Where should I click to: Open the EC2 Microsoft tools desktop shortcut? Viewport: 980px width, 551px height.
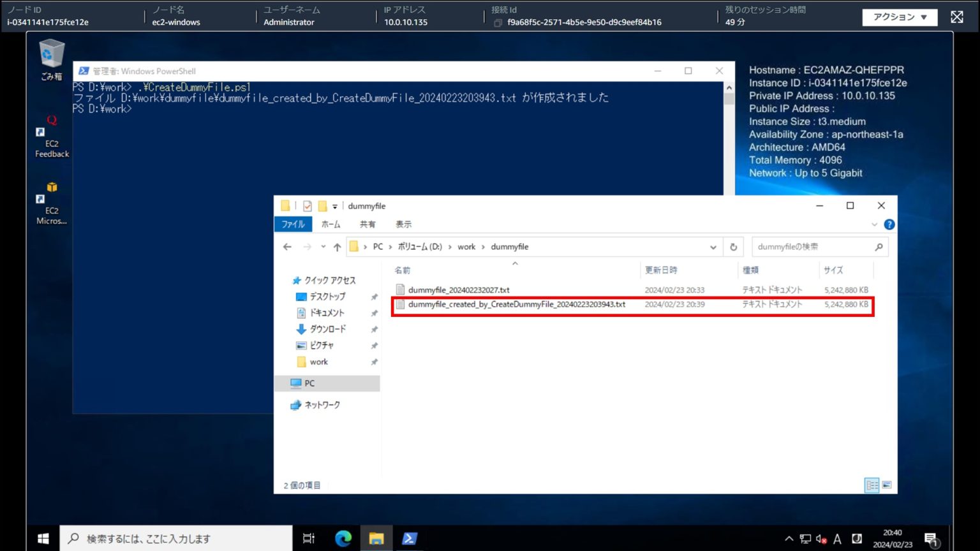click(51, 198)
